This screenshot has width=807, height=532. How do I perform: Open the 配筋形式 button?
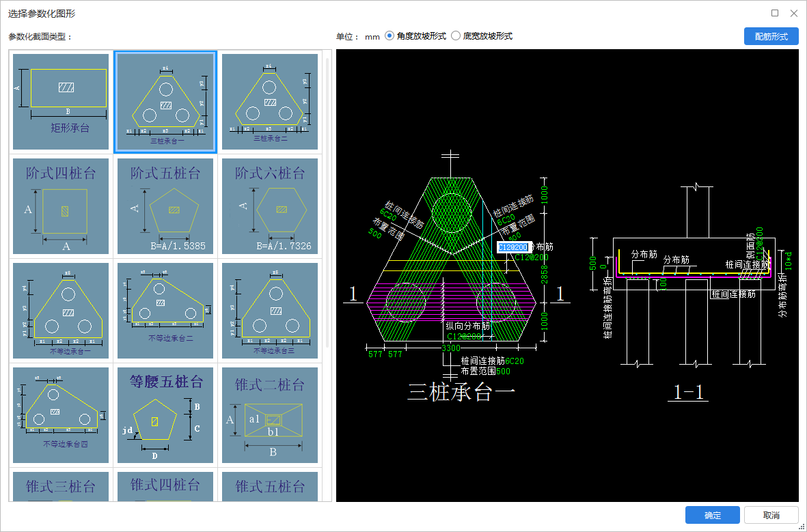pyautogui.click(x=771, y=36)
